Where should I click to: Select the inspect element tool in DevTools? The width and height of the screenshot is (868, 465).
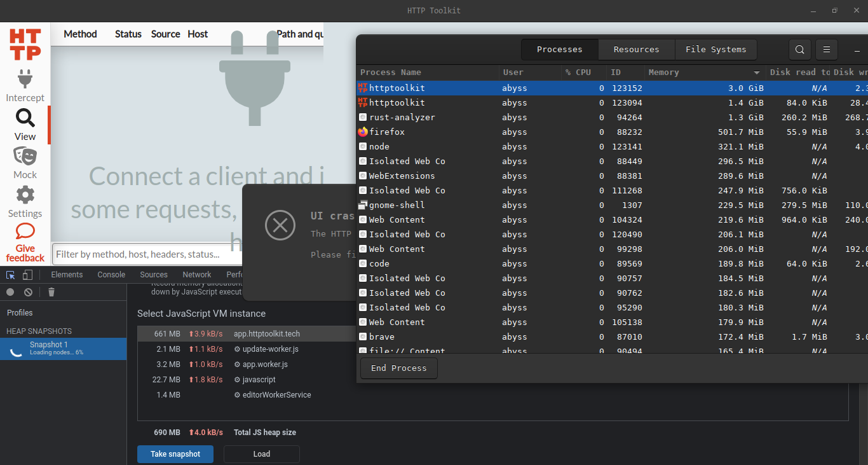(9, 274)
